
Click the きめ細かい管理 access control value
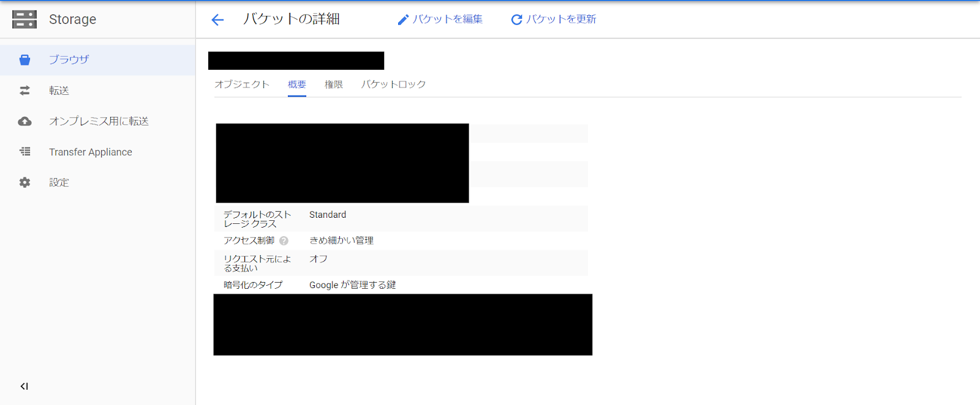click(x=341, y=240)
